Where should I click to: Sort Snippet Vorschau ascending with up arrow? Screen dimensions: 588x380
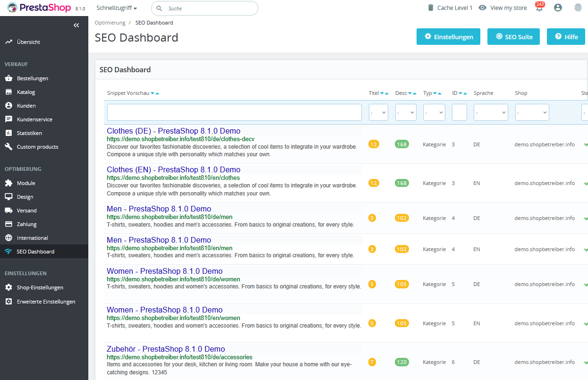157,93
